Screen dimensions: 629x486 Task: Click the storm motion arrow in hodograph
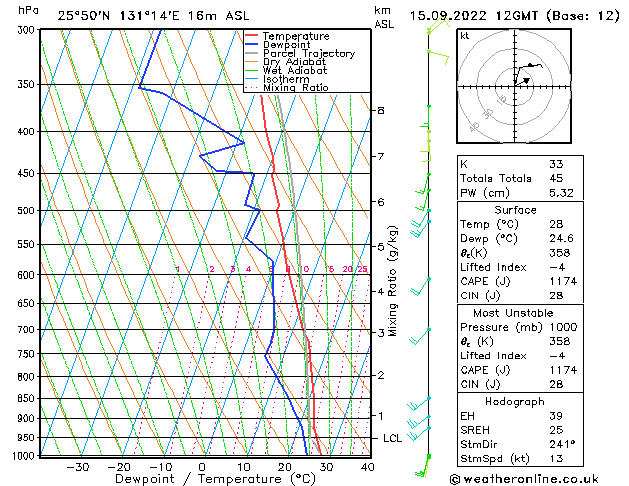(x=522, y=80)
